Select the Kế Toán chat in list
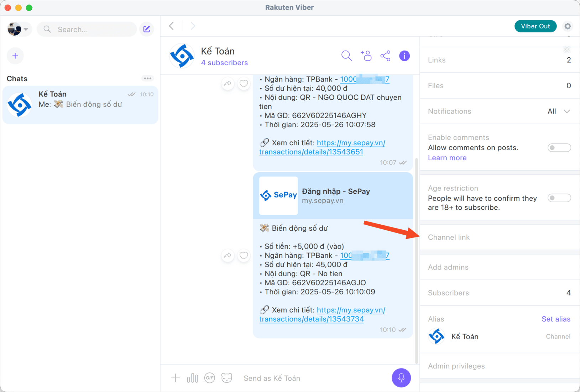 (x=80, y=105)
